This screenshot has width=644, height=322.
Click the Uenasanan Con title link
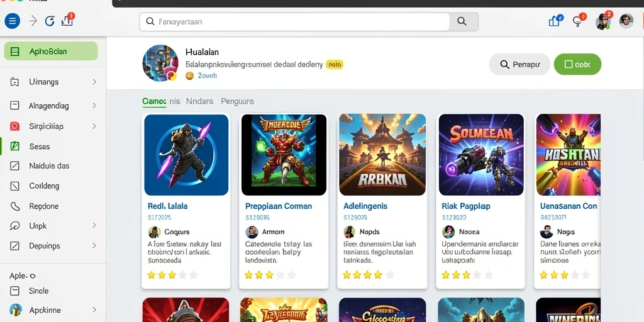coord(569,206)
